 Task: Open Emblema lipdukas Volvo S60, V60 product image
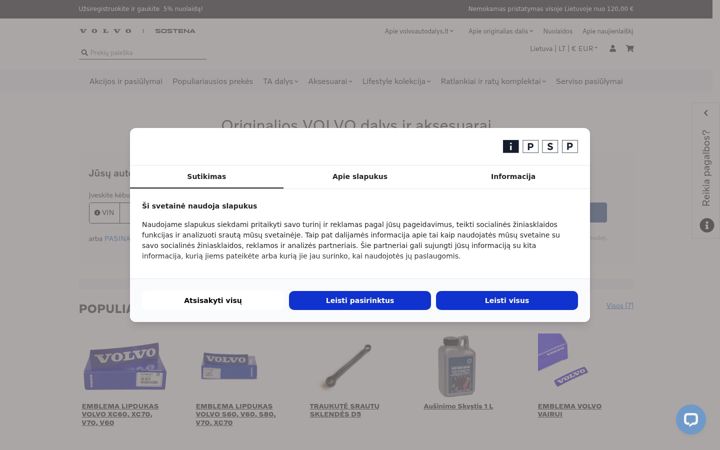click(229, 366)
